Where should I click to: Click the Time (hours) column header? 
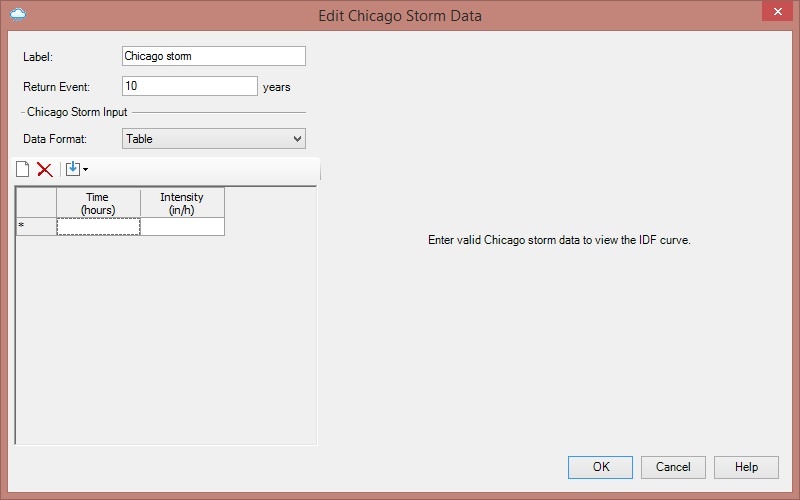click(x=98, y=203)
